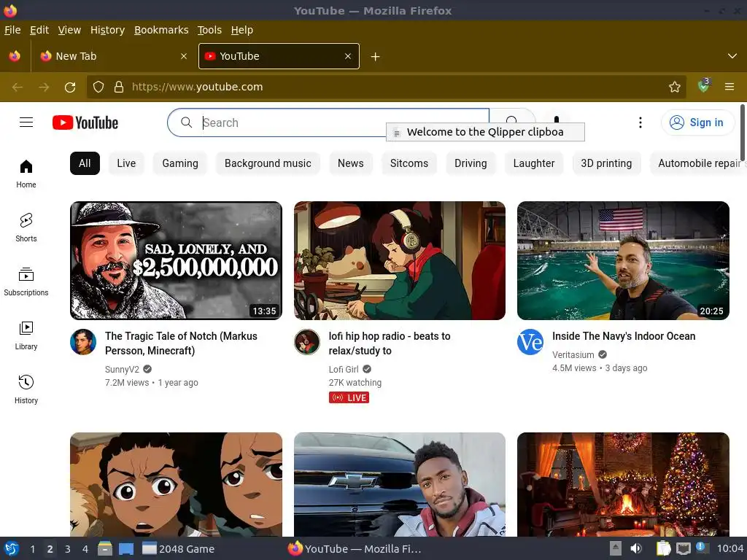Open Inside The Navy's Indoor Ocean thumbnail
Screen dimensions: 747x560
pos(623,260)
